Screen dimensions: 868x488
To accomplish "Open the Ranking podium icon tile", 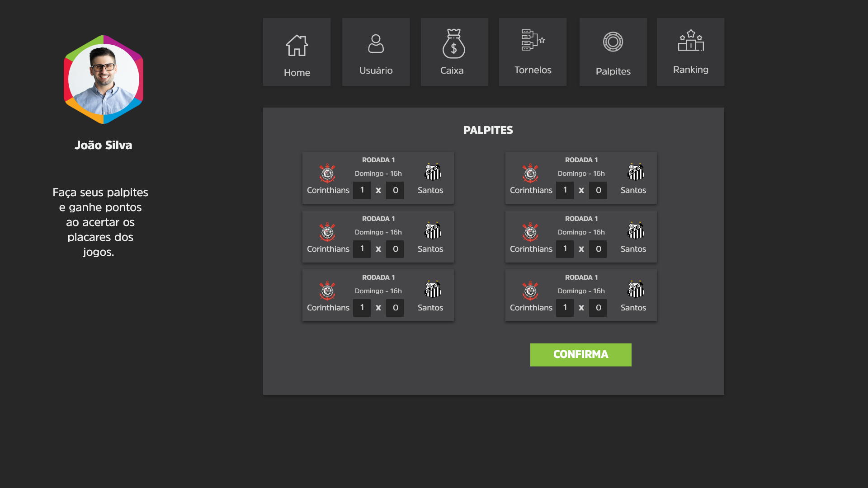I will point(690,52).
